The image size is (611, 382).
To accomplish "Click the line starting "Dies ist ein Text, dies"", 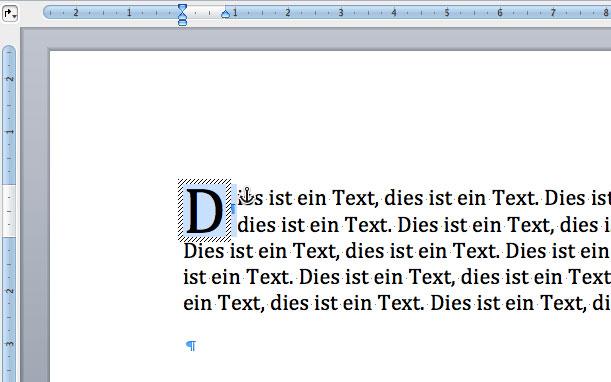I will [397, 251].
